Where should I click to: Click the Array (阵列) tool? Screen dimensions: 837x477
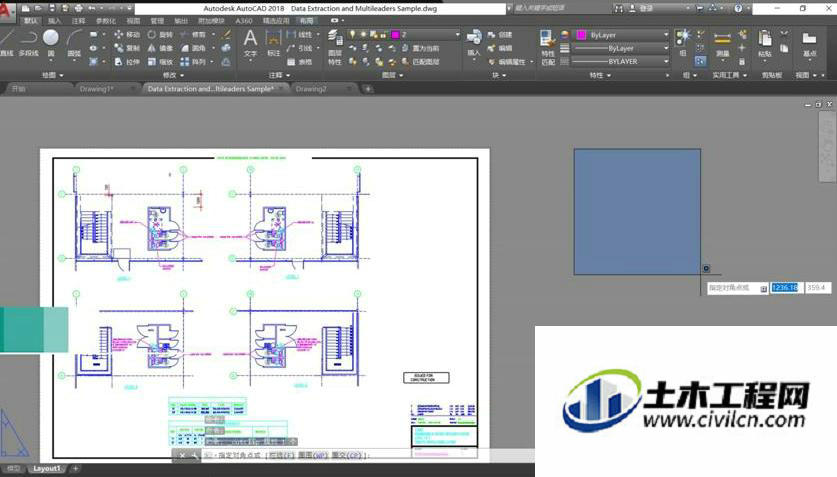[x=193, y=62]
